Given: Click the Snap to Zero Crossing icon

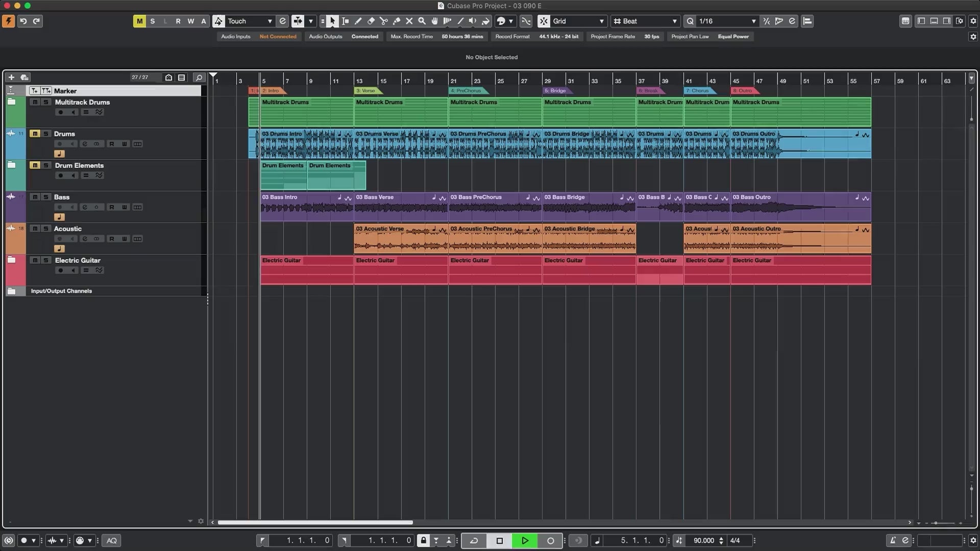Looking at the screenshot, I should 526,21.
